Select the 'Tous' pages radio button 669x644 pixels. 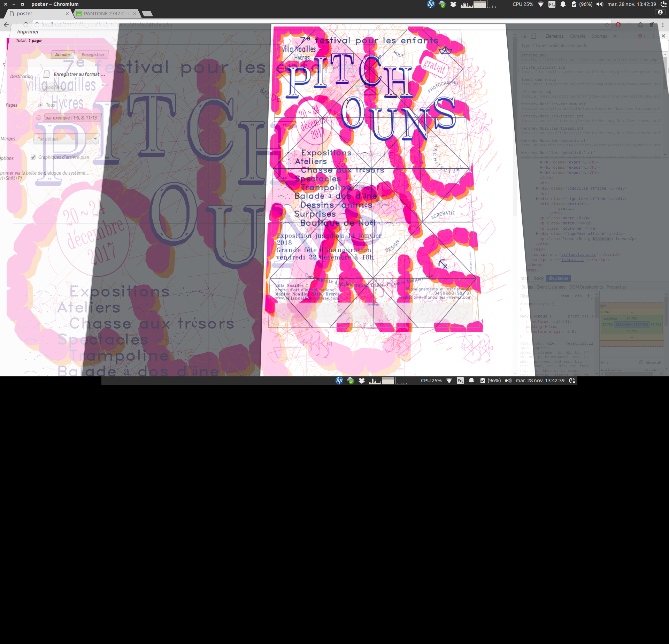coord(40,105)
